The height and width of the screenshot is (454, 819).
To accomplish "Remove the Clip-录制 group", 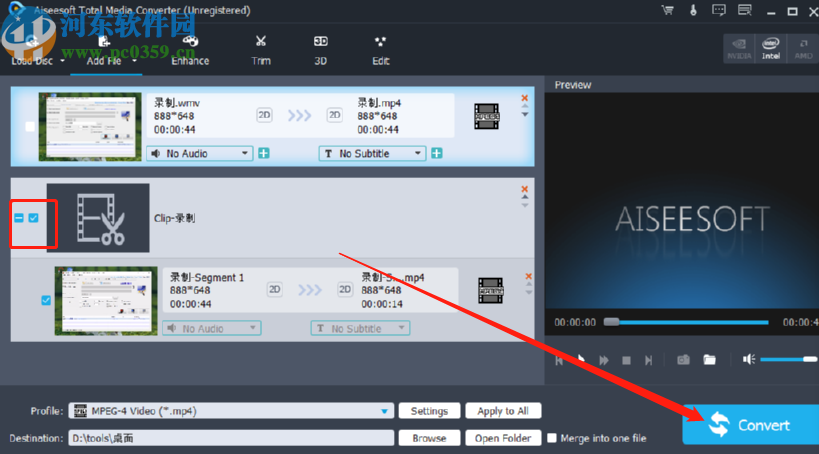I will (x=524, y=189).
